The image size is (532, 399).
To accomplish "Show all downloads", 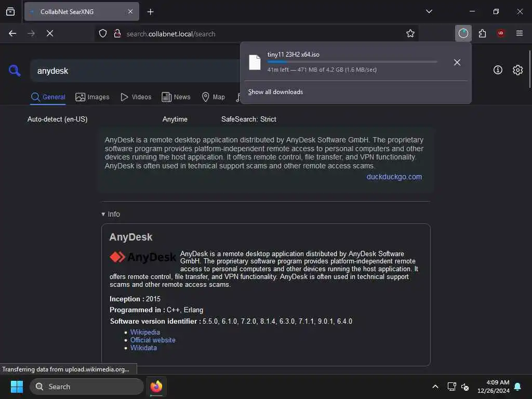I will point(275,92).
